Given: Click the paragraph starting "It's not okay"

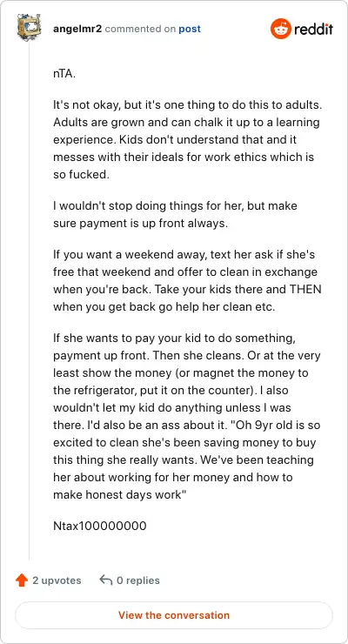Looking at the screenshot, I should tap(187, 139).
